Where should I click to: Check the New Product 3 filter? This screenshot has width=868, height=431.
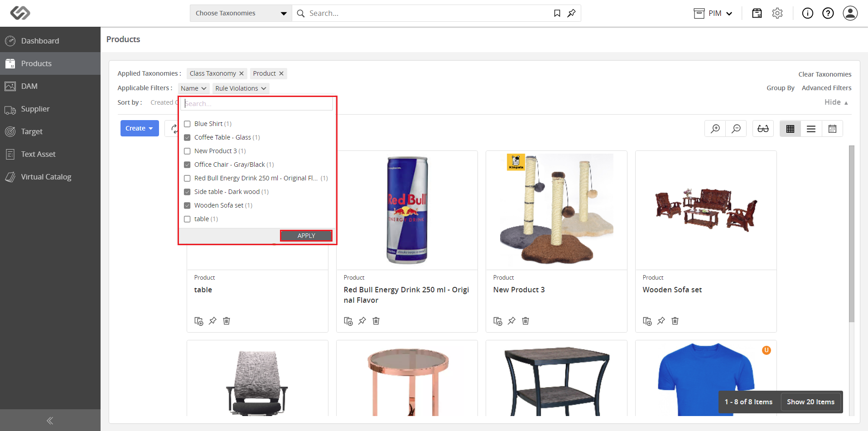click(x=187, y=151)
